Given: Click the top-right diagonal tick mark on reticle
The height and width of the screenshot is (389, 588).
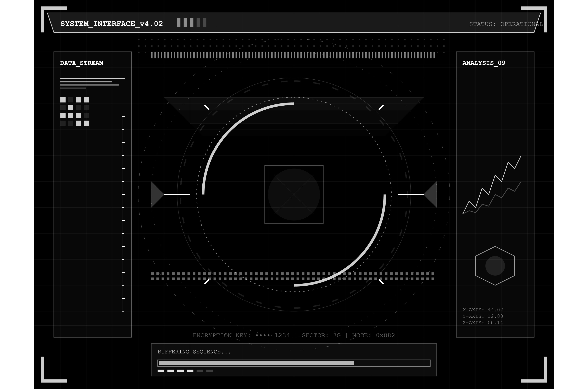Looking at the screenshot, I should click(381, 107).
